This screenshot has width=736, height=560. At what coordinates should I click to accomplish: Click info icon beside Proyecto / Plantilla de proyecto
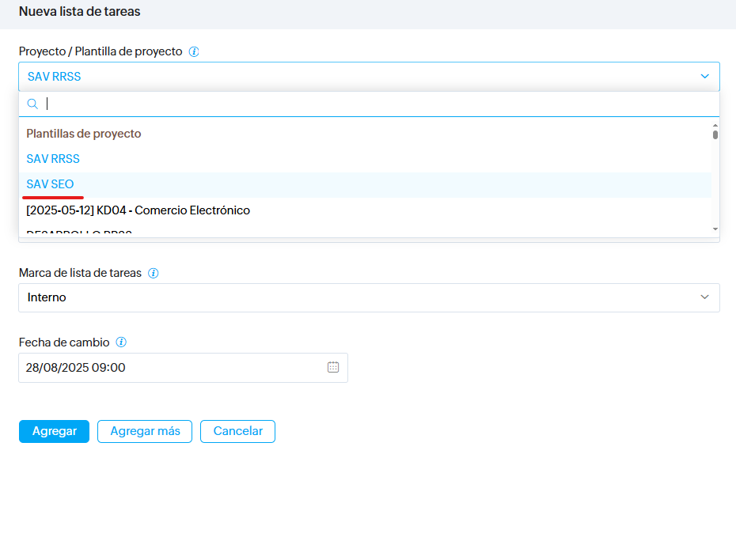click(194, 51)
